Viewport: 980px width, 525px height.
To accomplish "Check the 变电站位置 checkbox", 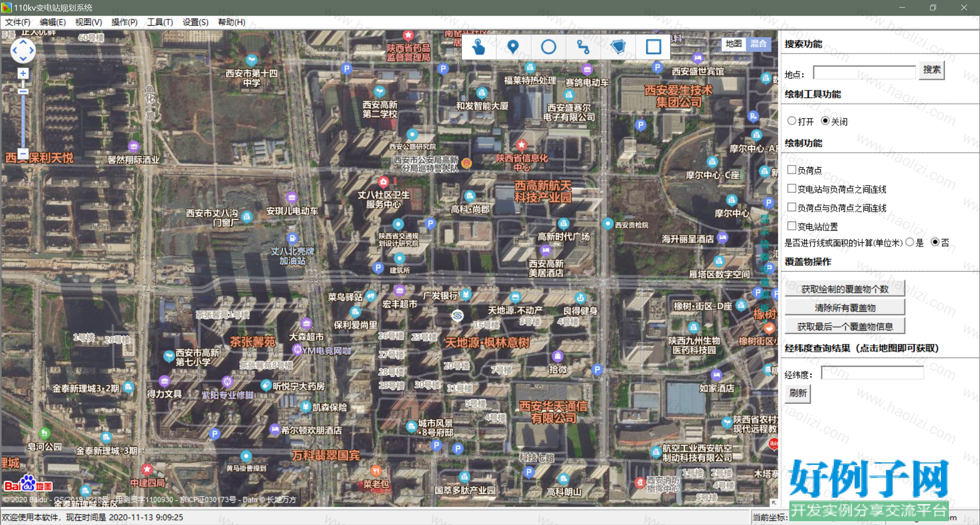I will [792, 226].
